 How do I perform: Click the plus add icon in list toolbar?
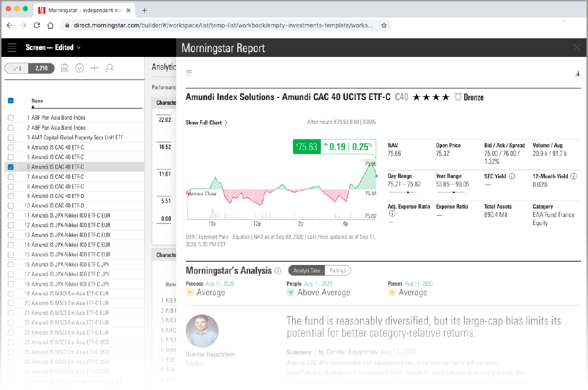tap(94, 68)
